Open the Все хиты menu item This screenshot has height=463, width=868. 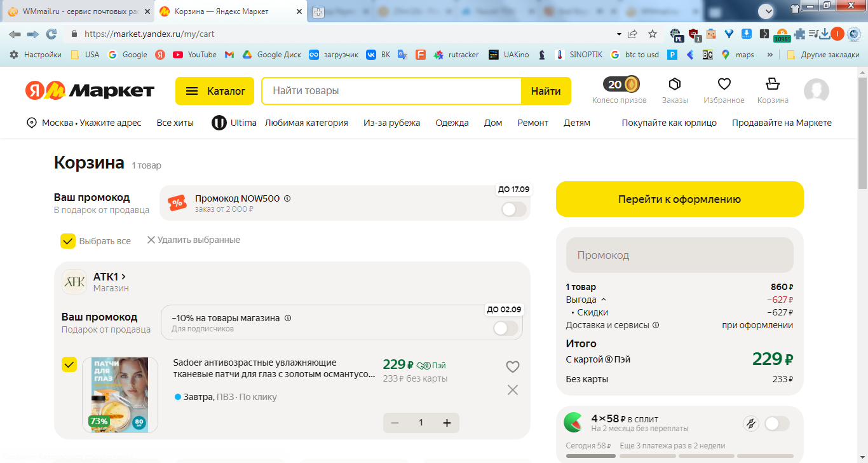(175, 123)
